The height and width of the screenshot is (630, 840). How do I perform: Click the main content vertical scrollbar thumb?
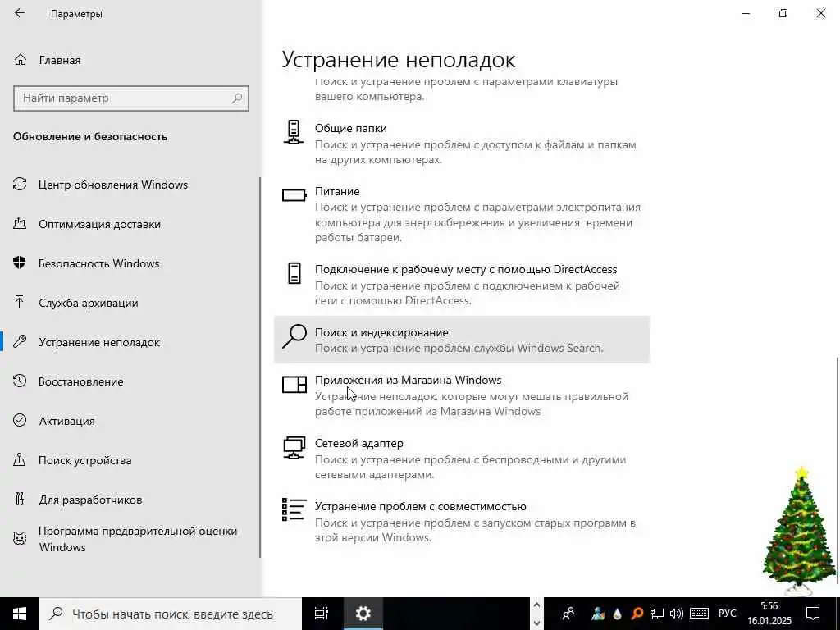(x=836, y=470)
